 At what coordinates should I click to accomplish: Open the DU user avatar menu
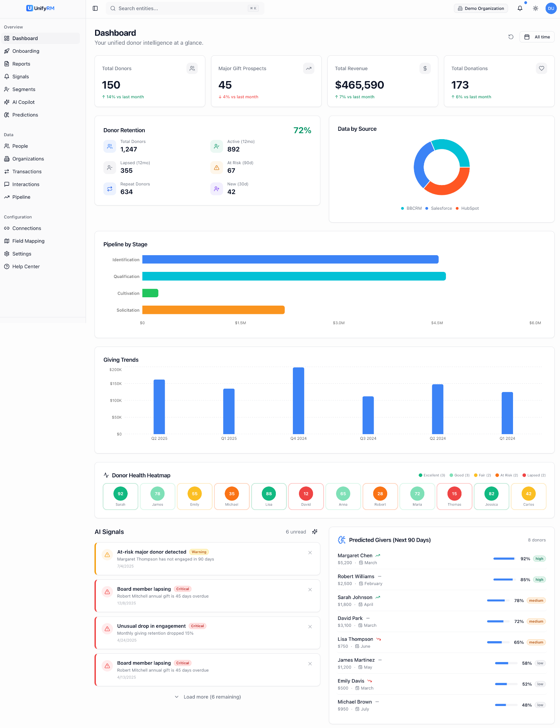[x=551, y=8]
